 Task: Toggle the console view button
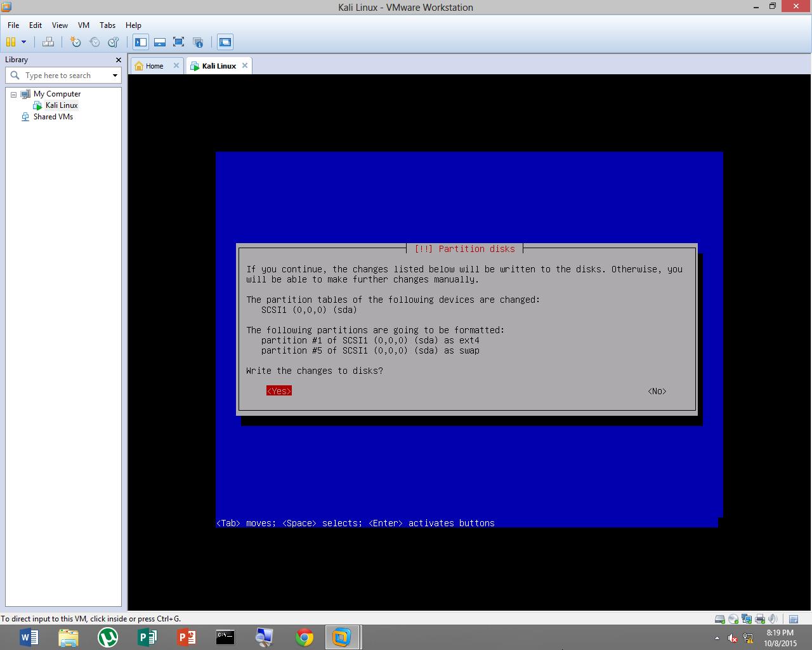tap(225, 42)
